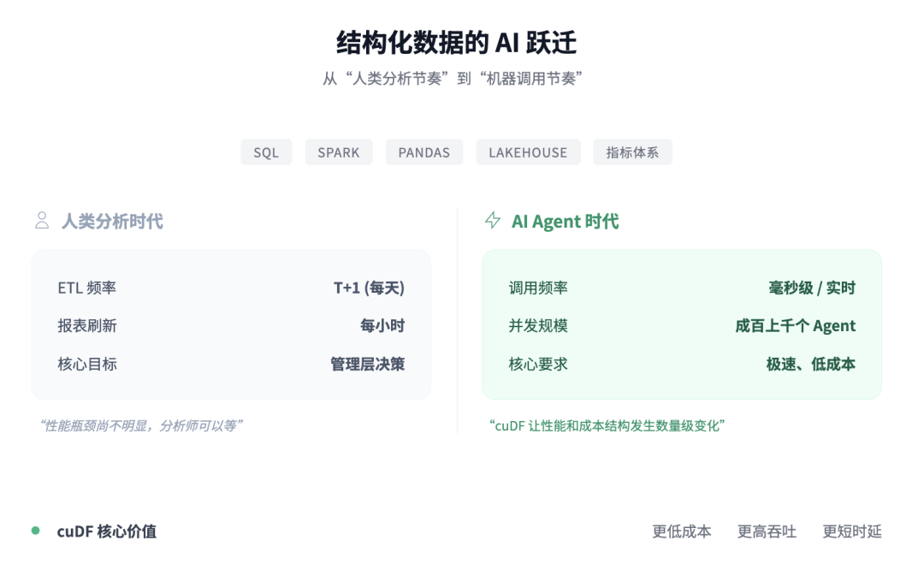
Task: Click the green dot before cuDF 核心价值
Action: tap(36, 531)
